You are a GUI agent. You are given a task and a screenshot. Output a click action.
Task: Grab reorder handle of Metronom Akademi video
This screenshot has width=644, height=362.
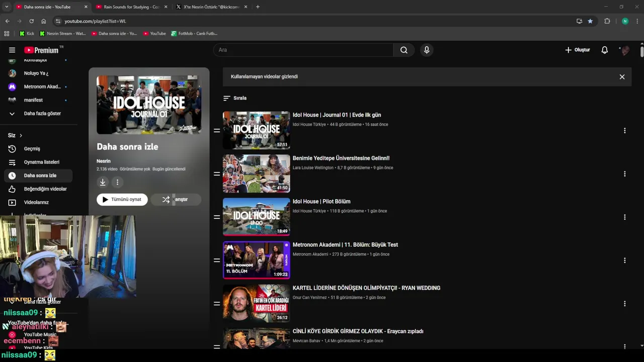[217, 260]
